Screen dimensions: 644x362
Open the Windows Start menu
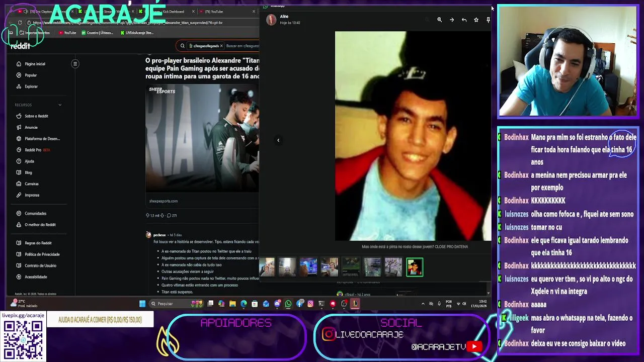[142, 304]
